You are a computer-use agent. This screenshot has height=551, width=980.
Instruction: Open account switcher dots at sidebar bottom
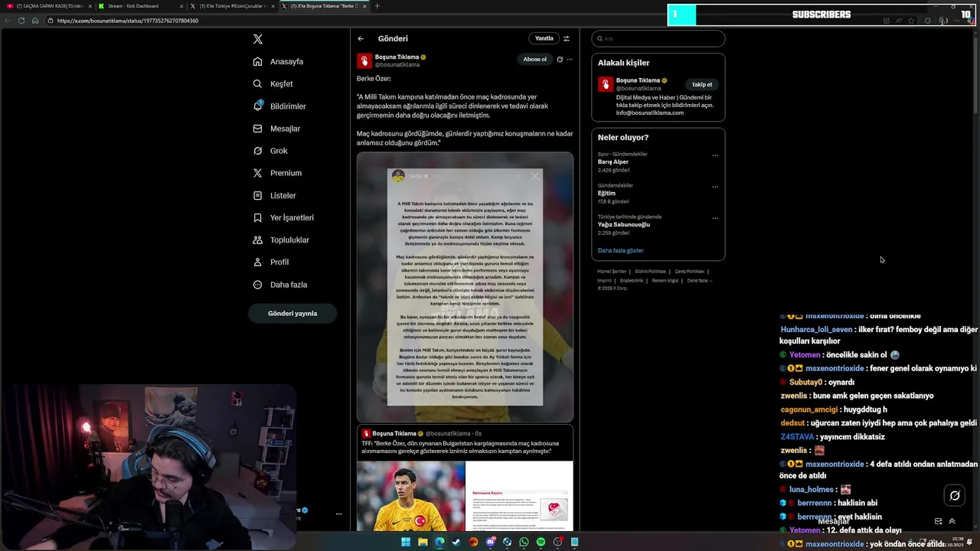point(338,514)
